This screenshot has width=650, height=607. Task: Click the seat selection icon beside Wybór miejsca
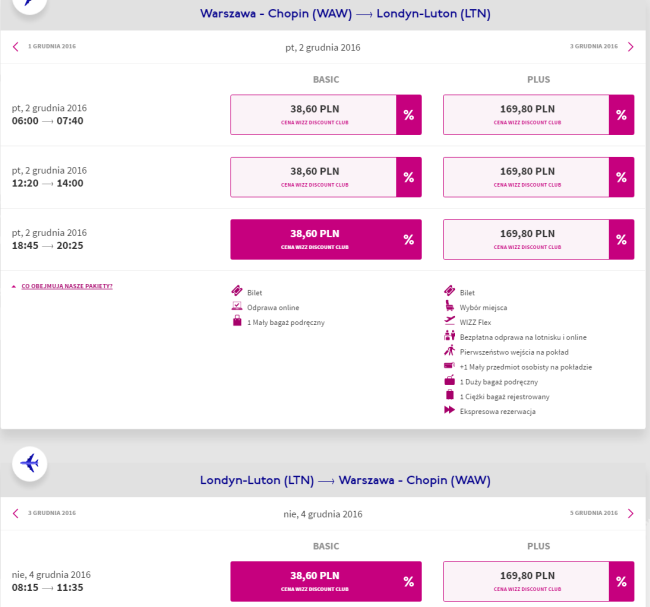click(x=449, y=306)
